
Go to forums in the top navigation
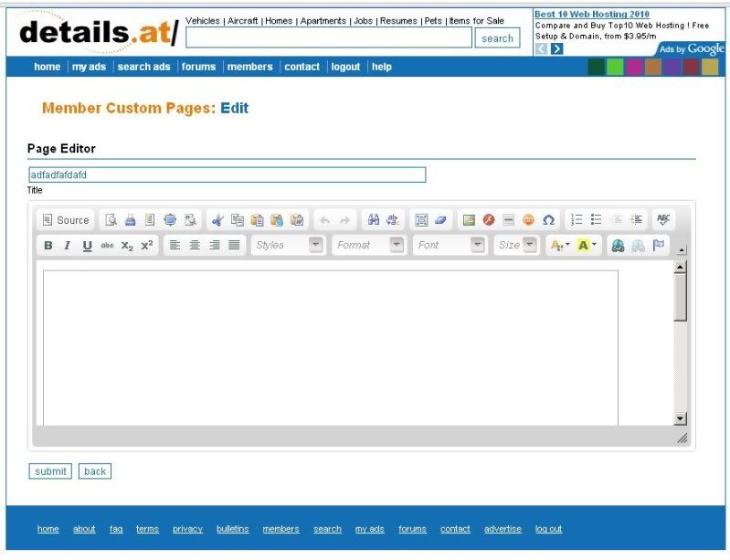[198, 67]
